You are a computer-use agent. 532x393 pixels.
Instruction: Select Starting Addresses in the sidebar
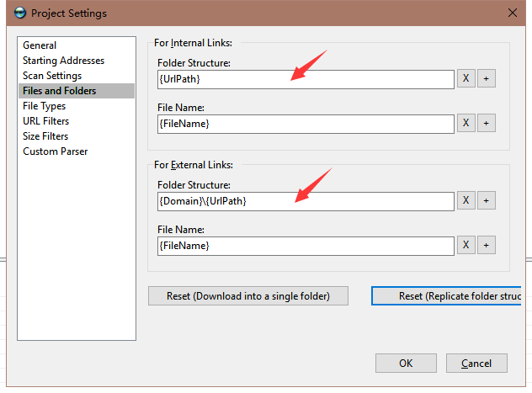63,61
